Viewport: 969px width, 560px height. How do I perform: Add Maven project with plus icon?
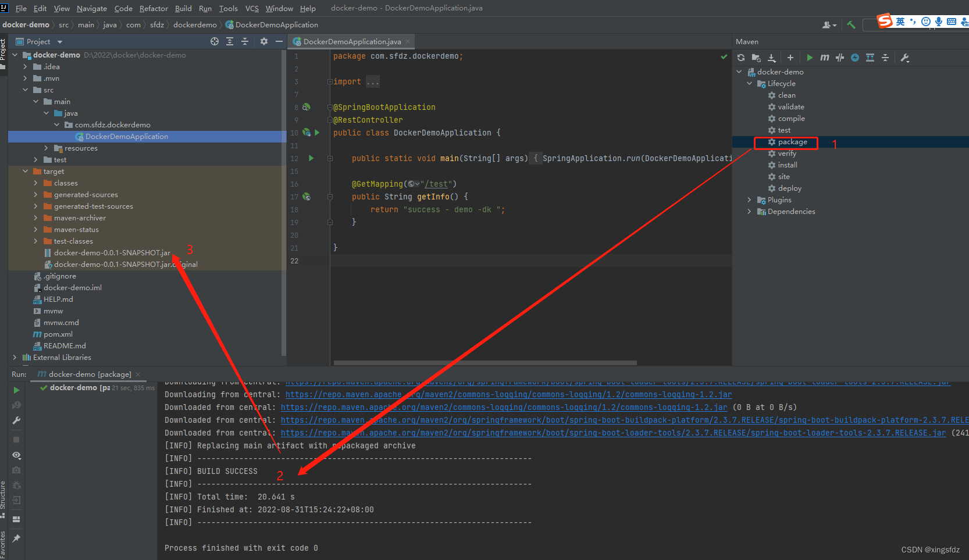pyautogui.click(x=790, y=58)
